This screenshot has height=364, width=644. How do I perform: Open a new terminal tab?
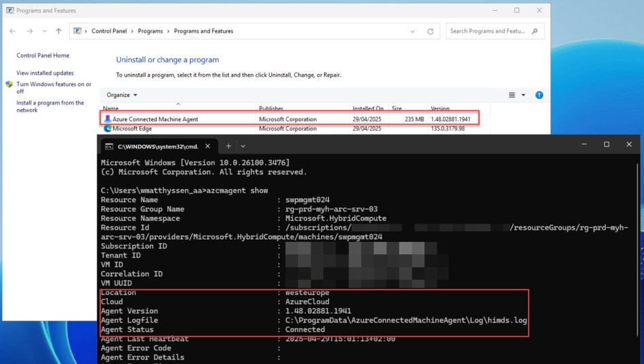coord(228,146)
